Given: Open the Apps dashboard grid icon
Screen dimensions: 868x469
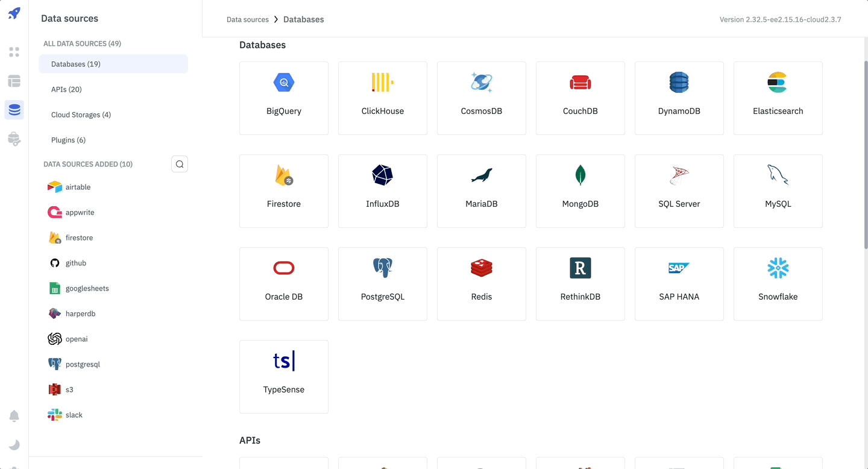Looking at the screenshot, I should (14, 52).
